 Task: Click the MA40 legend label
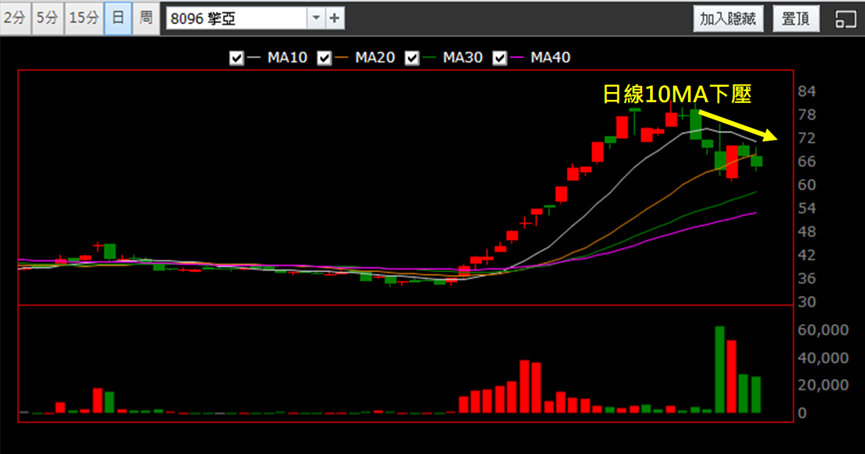[550, 57]
